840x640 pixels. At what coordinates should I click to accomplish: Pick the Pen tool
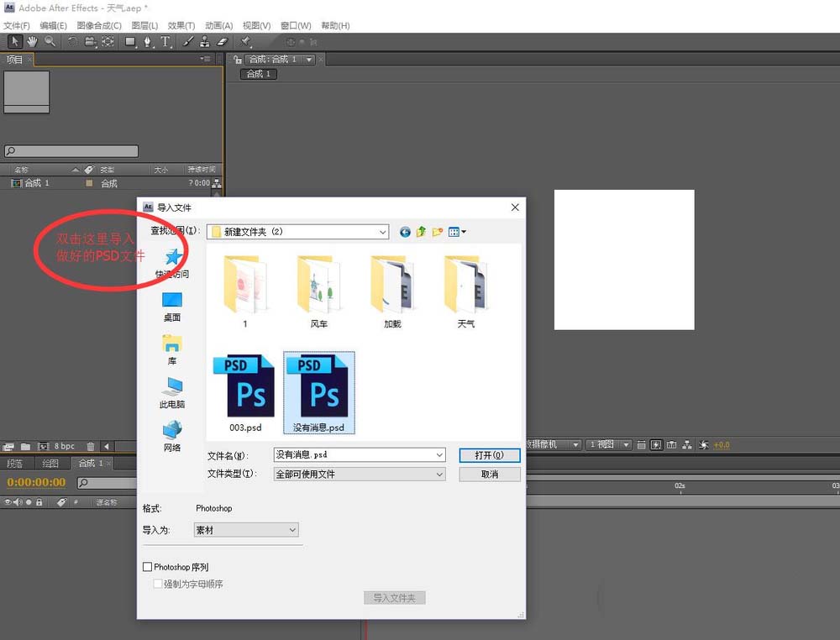149,41
